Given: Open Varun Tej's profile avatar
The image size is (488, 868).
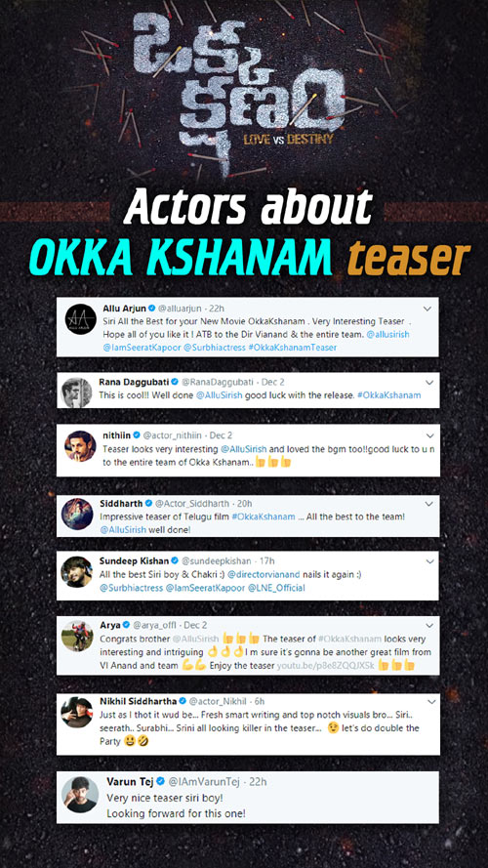Looking at the screenshot, I should (80, 795).
